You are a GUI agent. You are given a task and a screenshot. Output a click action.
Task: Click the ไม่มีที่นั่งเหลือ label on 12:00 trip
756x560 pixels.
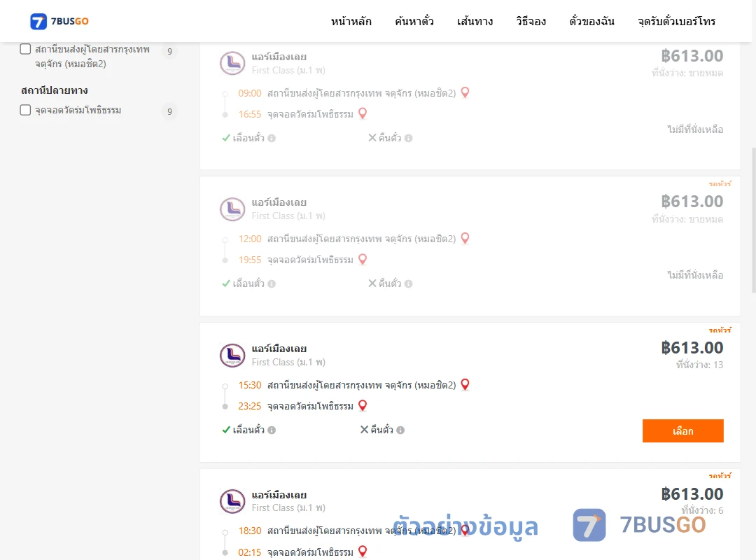tap(695, 275)
